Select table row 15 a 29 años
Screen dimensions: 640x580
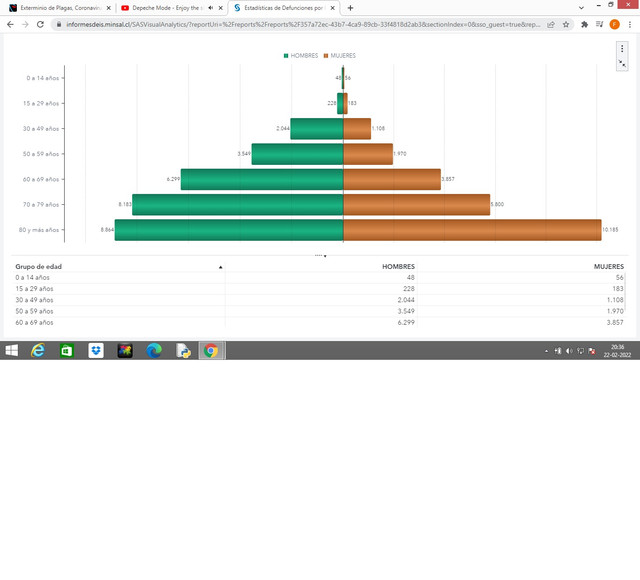point(320,289)
